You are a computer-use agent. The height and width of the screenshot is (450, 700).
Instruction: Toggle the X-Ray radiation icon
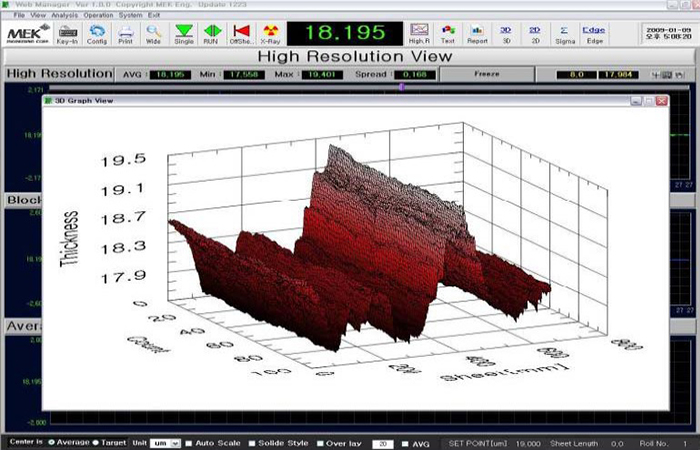click(x=270, y=34)
